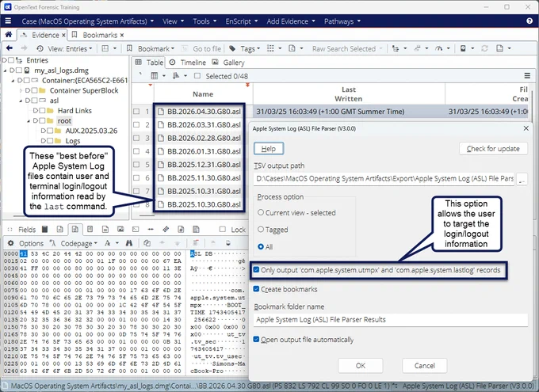The image size is (539, 392).
Task: Click OK in the ASL parser dialog
Action: coord(360,366)
